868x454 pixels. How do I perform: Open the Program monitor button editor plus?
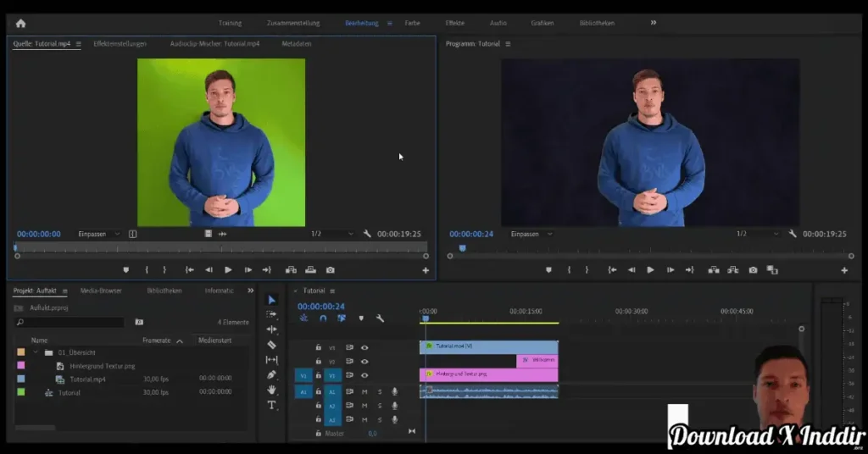click(844, 270)
